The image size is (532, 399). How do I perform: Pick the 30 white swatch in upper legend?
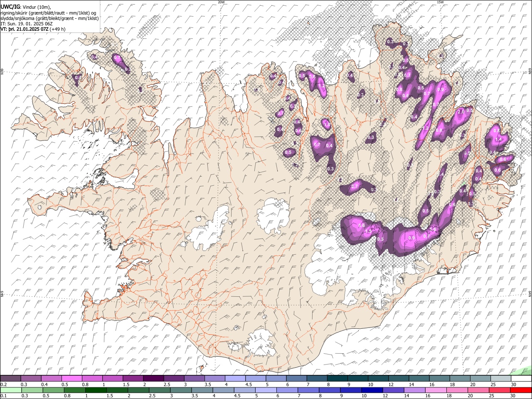(521, 379)
